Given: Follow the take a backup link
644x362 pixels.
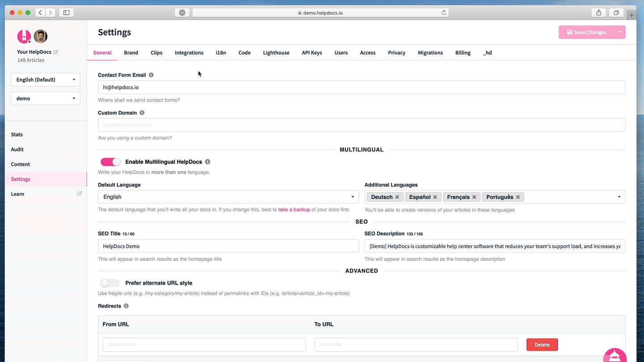Looking at the screenshot, I should tap(294, 210).
